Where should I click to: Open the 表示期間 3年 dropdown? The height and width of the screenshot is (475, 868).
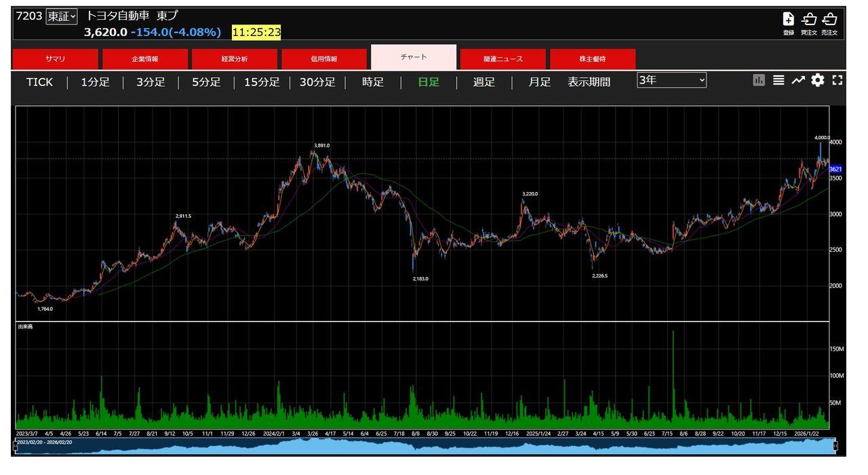click(x=671, y=81)
